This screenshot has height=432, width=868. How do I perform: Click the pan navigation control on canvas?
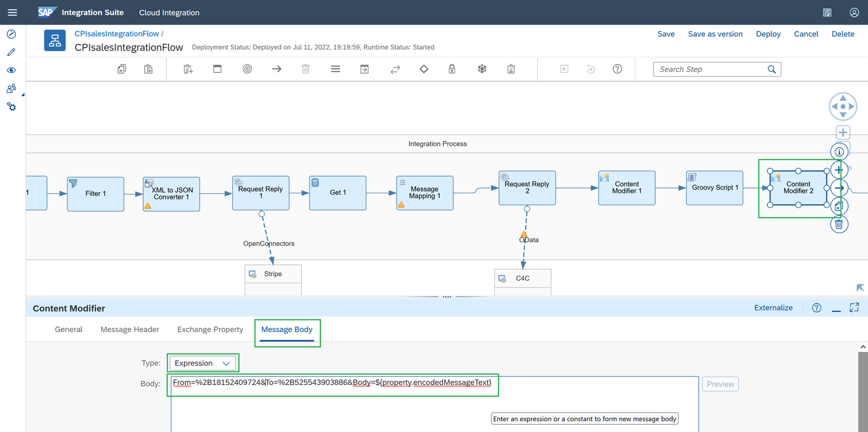843,107
